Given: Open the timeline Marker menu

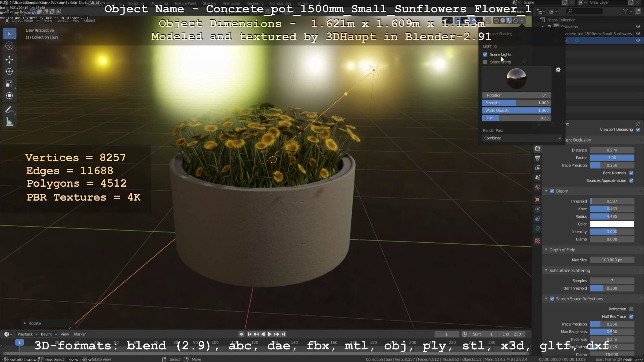Looking at the screenshot, I should [80, 334].
